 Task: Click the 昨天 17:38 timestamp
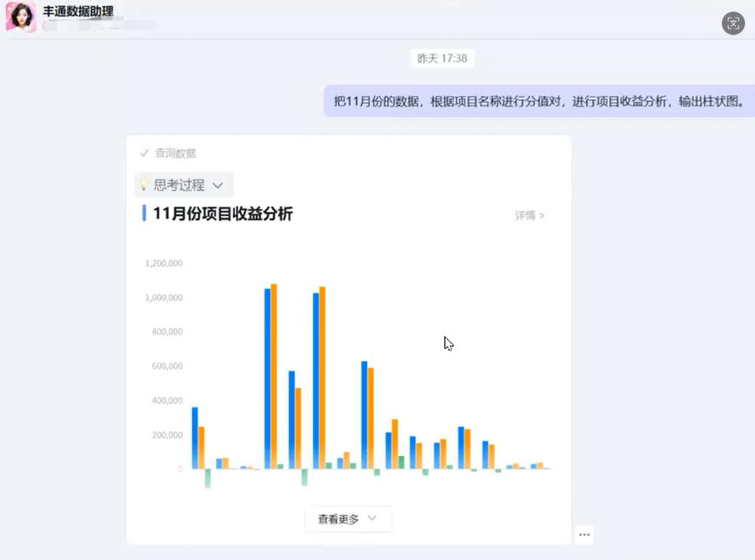[x=442, y=58]
